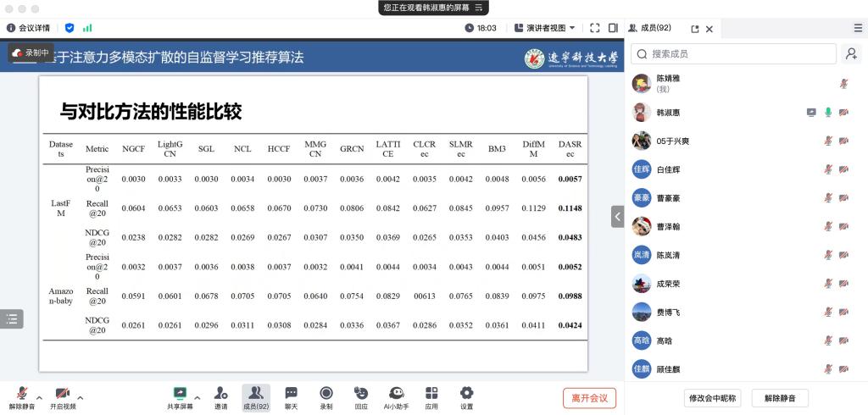Open the Chat (聊天) panel
Image resolution: width=868 pixels, height=415 pixels.
point(291,397)
